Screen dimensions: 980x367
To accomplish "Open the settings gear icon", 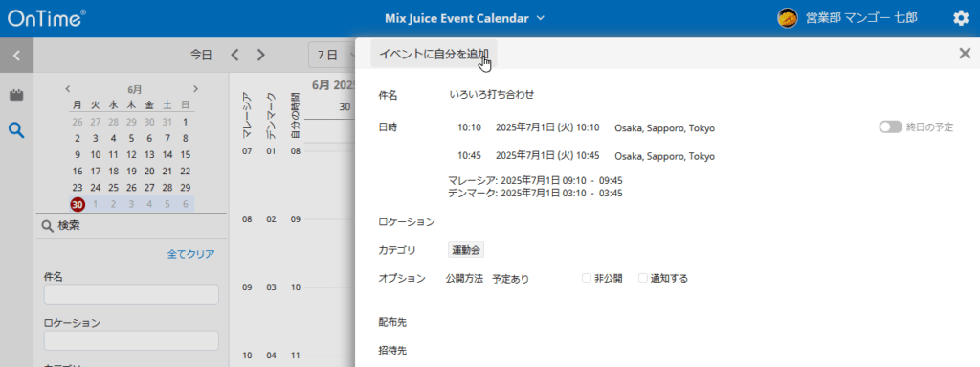I will click(x=961, y=18).
